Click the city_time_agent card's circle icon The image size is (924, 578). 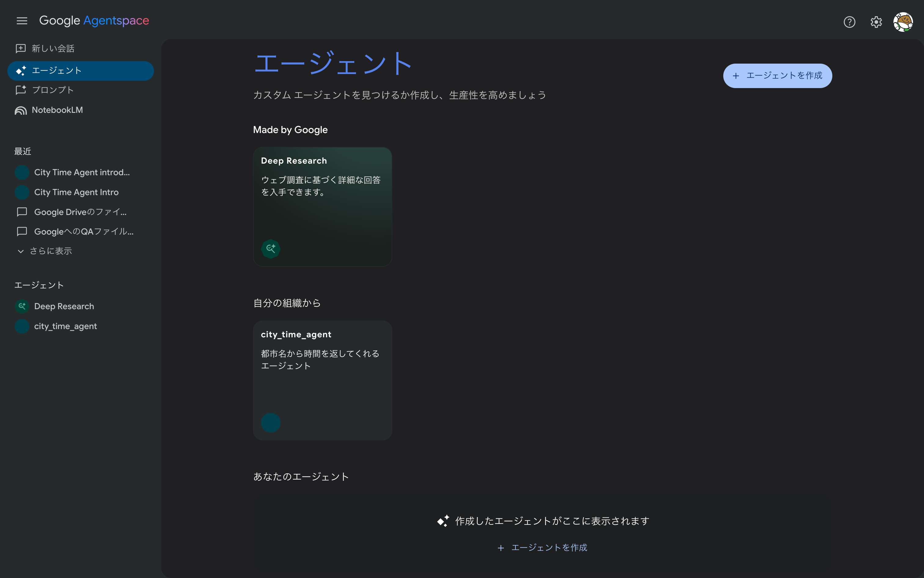click(x=271, y=423)
